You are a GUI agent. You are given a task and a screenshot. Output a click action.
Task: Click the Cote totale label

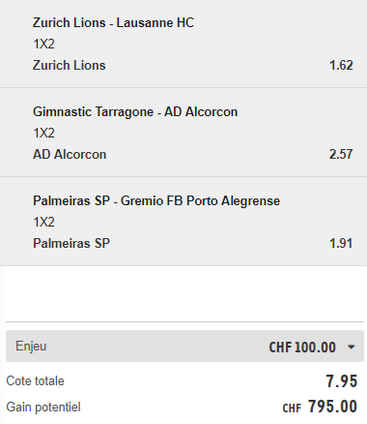[x=35, y=381]
